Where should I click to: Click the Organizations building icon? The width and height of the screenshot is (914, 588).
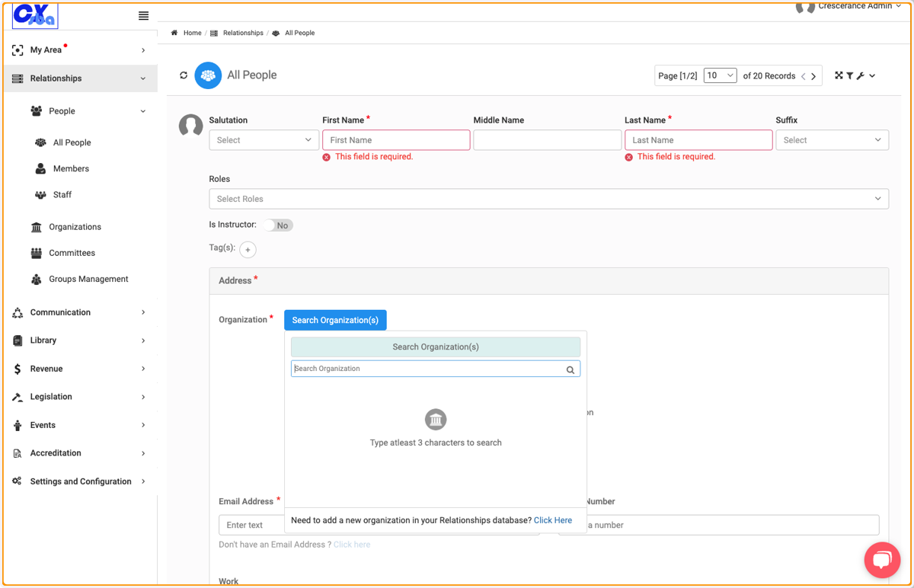click(36, 227)
